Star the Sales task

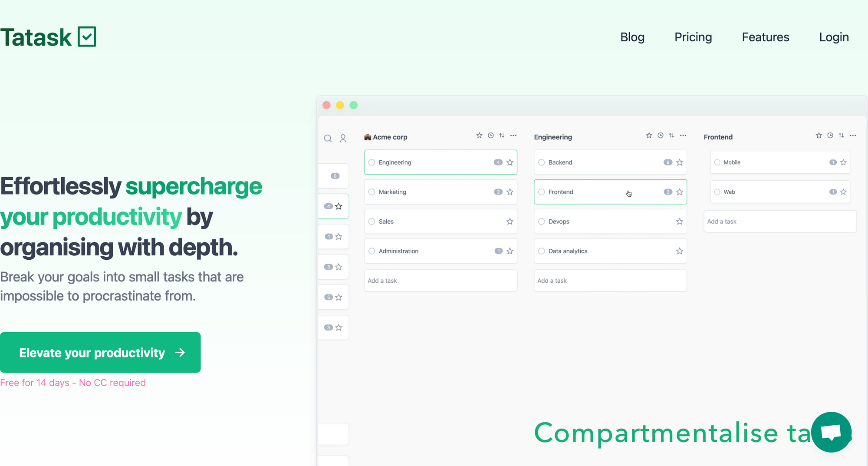[x=510, y=221]
